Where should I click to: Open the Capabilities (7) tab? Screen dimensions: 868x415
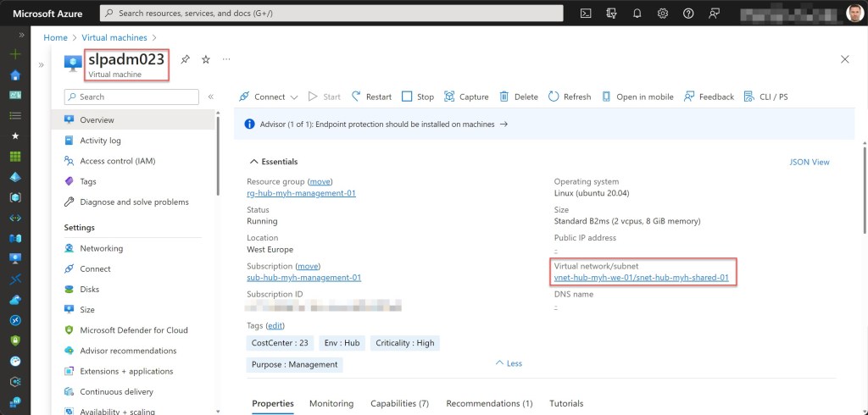(x=399, y=403)
